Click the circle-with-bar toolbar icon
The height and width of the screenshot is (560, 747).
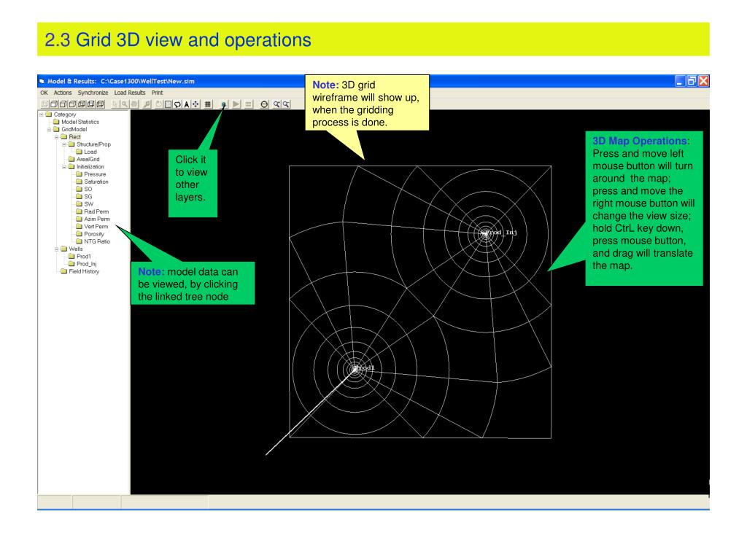264,104
